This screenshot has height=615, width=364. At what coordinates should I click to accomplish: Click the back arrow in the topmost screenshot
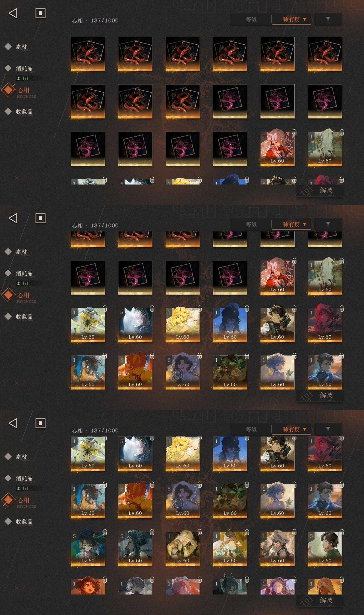13,13
